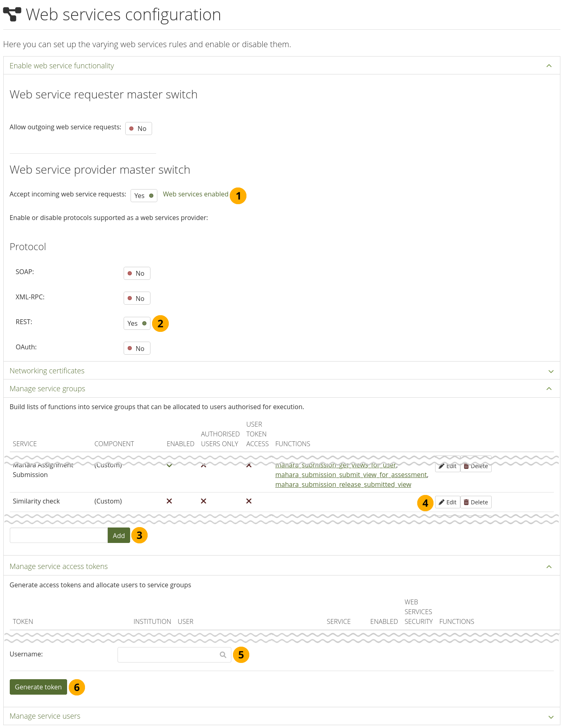Click Delete trash for Similarity check service
The height and width of the screenshot is (728, 562).
pos(476,502)
